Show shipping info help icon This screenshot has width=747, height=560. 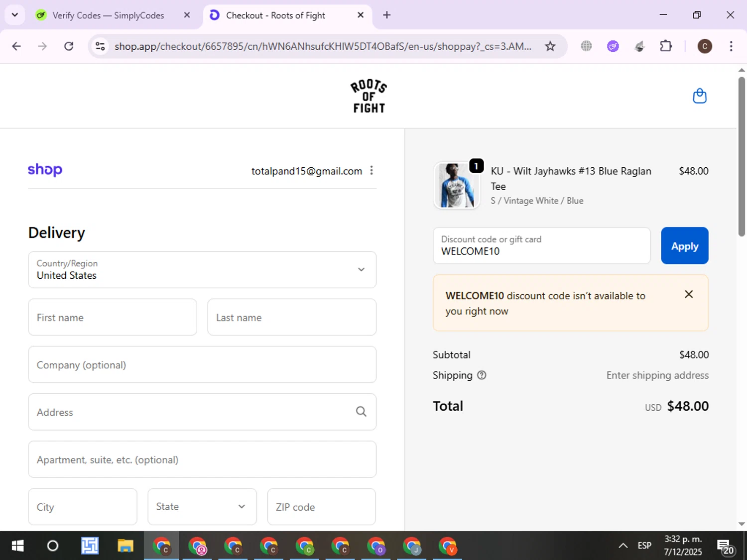(x=482, y=375)
